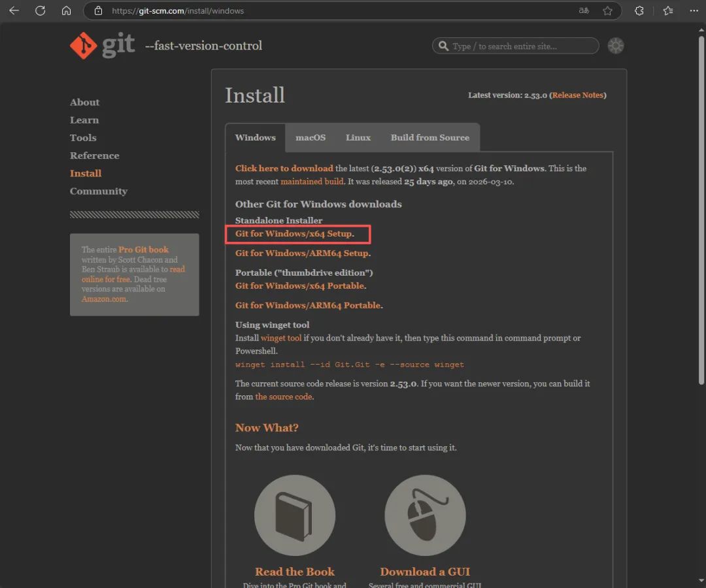Viewport: 706px width, 588px height.
Task: Click the magnifier icon in site search
Action: (x=443, y=46)
